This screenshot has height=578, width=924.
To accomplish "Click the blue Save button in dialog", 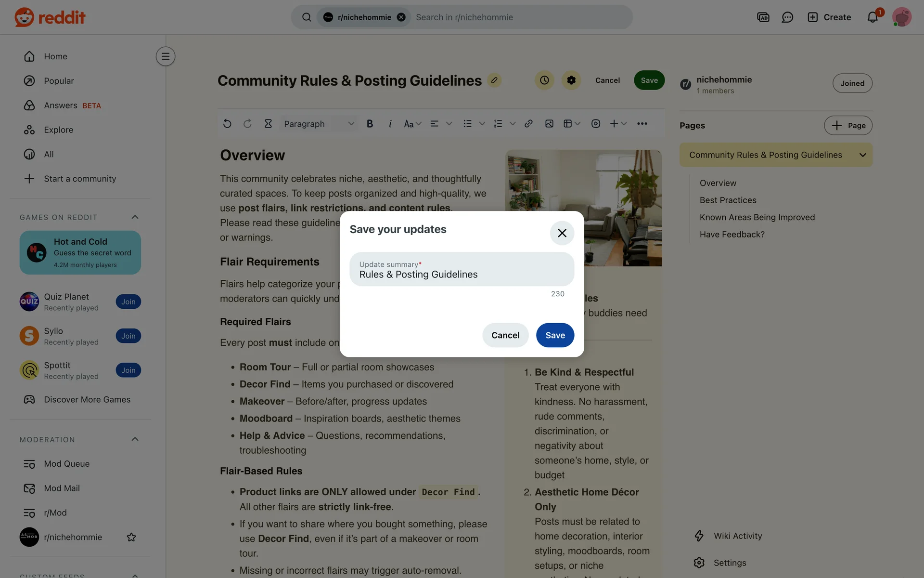I will [x=555, y=335].
